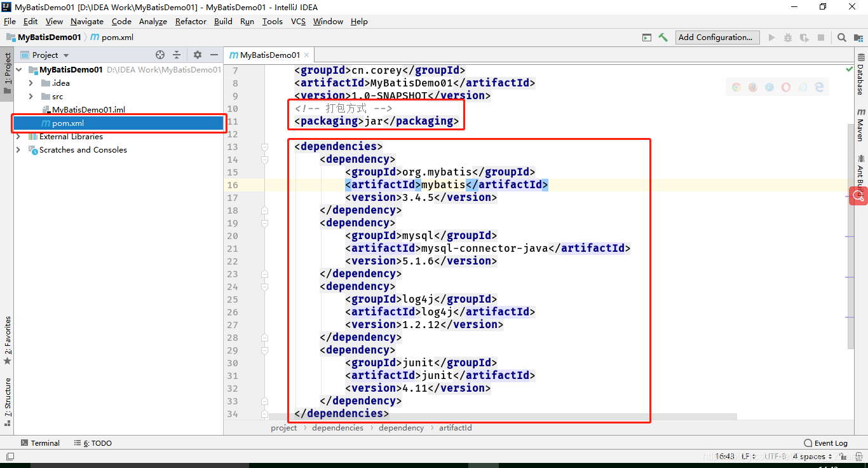This screenshot has height=468, width=868.
Task: Click the Run play icon
Action: [x=771, y=38]
